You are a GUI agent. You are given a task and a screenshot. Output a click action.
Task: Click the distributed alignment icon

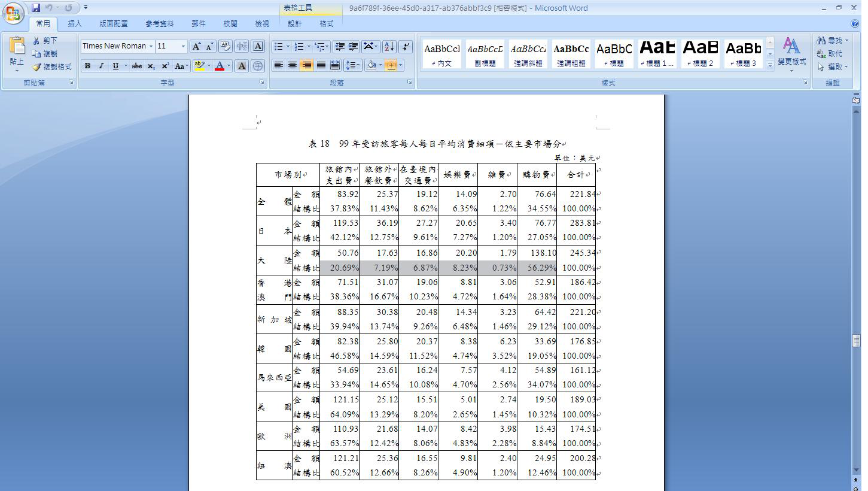click(335, 65)
